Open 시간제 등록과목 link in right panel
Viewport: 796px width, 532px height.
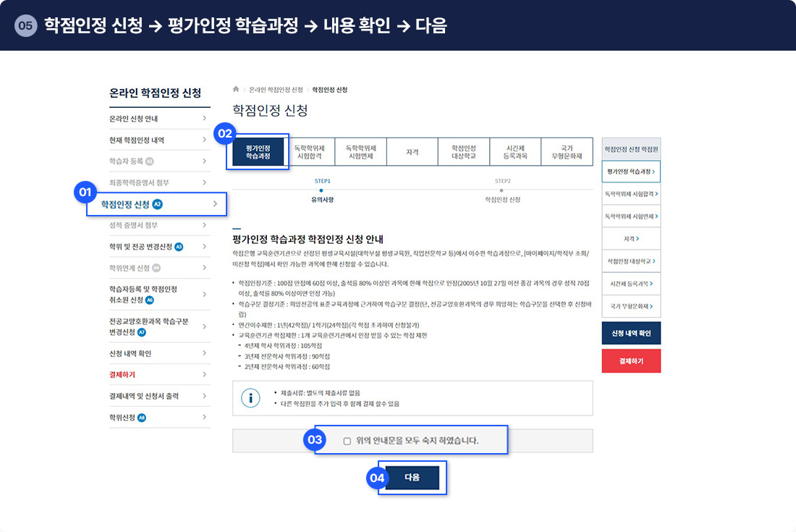click(631, 284)
